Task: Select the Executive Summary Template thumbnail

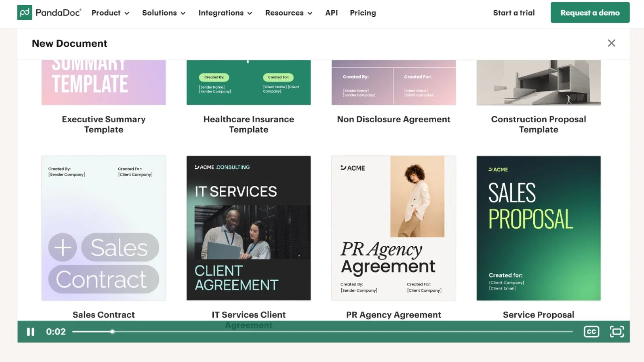Action: pyautogui.click(x=104, y=82)
